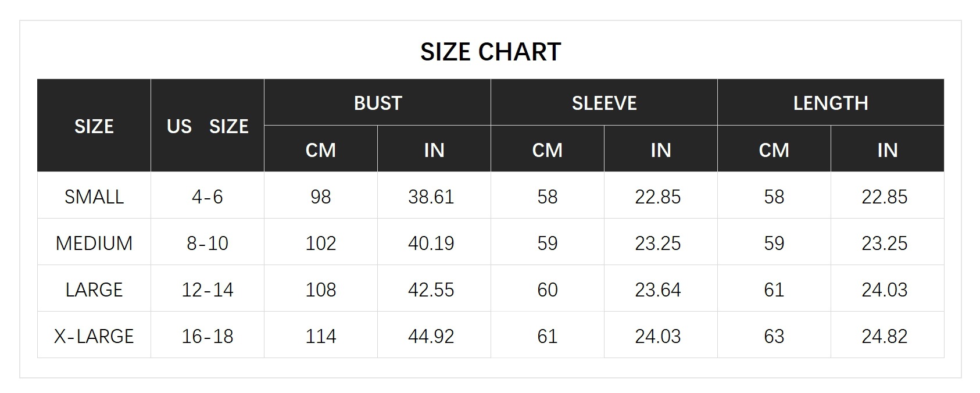The image size is (980, 393).
Task: Select the X-LARGE size row label
Action: click(94, 336)
